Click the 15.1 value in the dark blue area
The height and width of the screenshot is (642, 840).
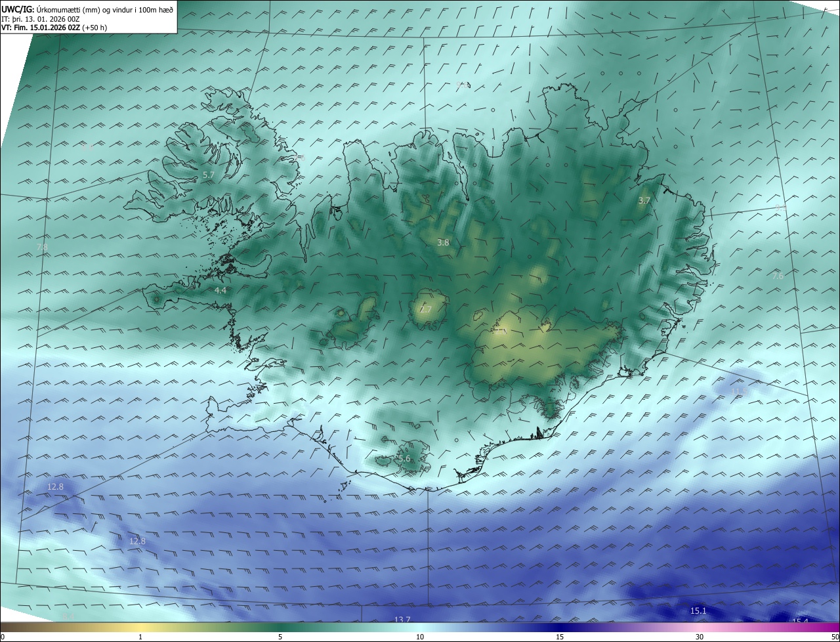pyautogui.click(x=698, y=611)
